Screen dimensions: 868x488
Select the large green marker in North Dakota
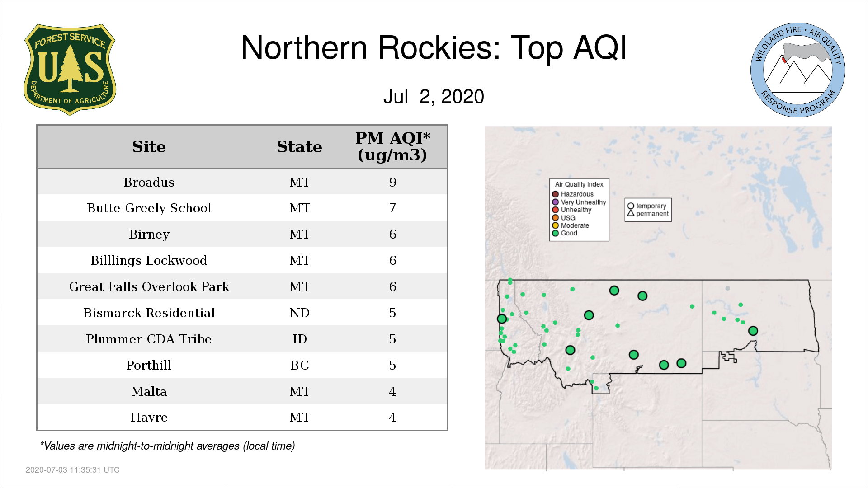[753, 331]
